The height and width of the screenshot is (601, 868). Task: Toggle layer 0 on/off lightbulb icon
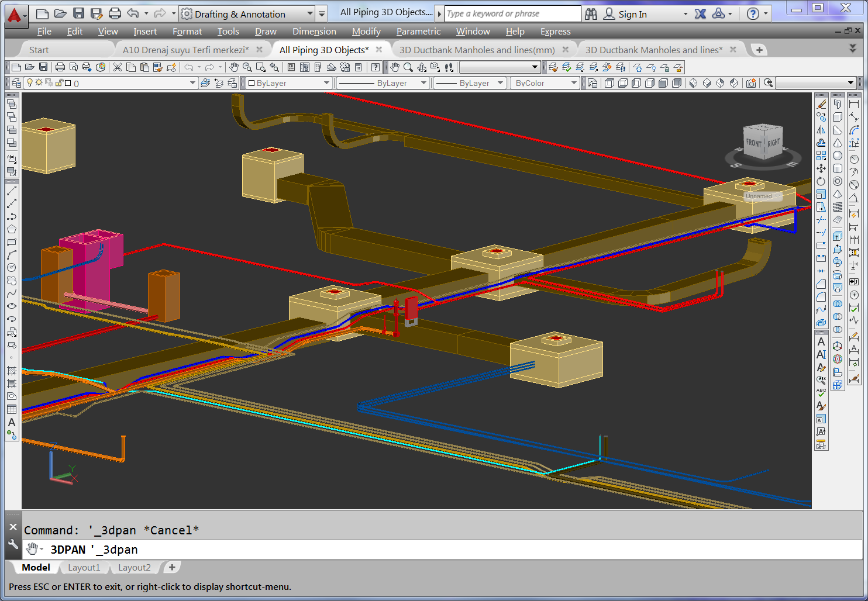[x=30, y=83]
